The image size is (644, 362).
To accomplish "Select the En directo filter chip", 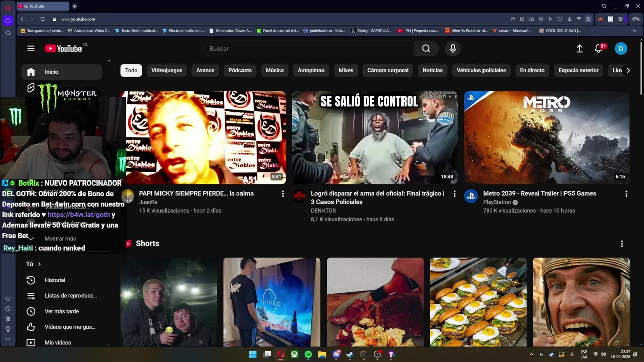I will click(532, 70).
